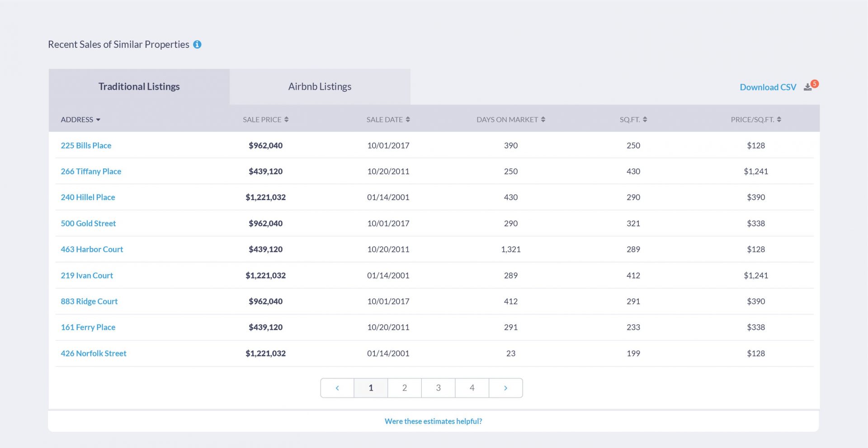Viewport: 868px width, 448px height.
Task: Open the 426 Norfolk Street property
Action: (x=94, y=353)
